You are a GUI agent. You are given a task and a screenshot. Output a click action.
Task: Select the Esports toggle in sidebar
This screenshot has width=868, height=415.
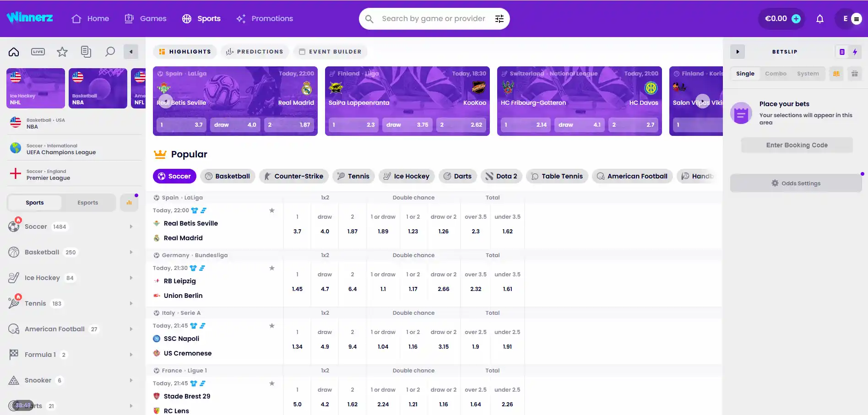coord(88,203)
